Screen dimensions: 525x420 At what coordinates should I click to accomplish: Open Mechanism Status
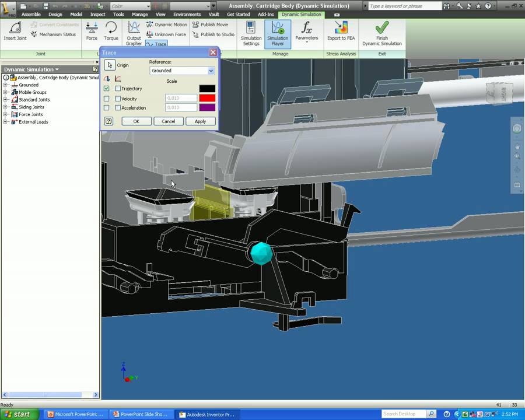(53, 34)
